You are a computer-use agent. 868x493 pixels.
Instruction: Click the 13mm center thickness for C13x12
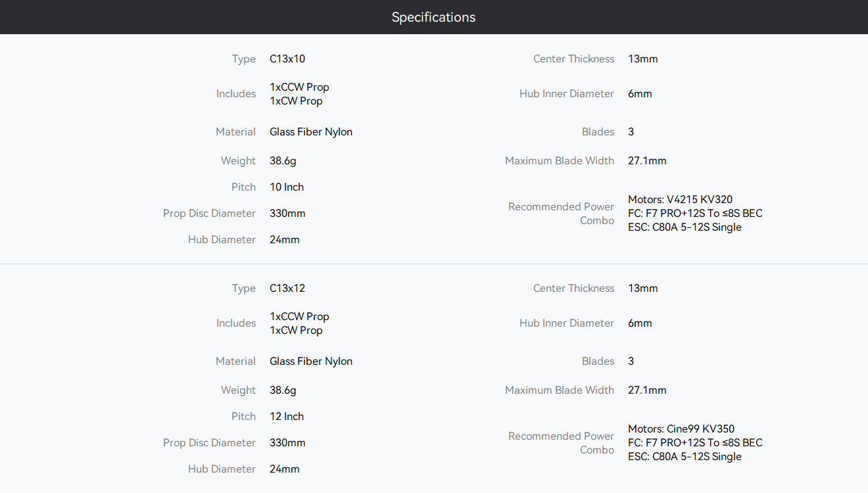(x=642, y=288)
